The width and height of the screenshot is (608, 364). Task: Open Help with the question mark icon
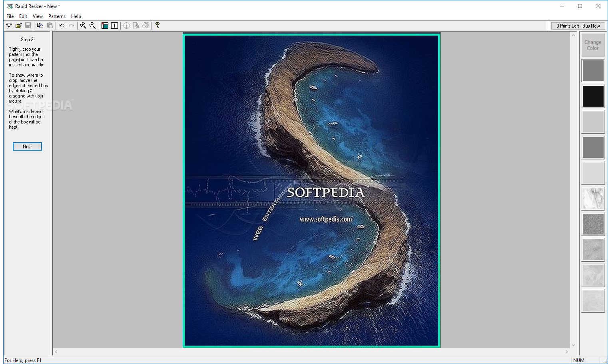(x=157, y=26)
